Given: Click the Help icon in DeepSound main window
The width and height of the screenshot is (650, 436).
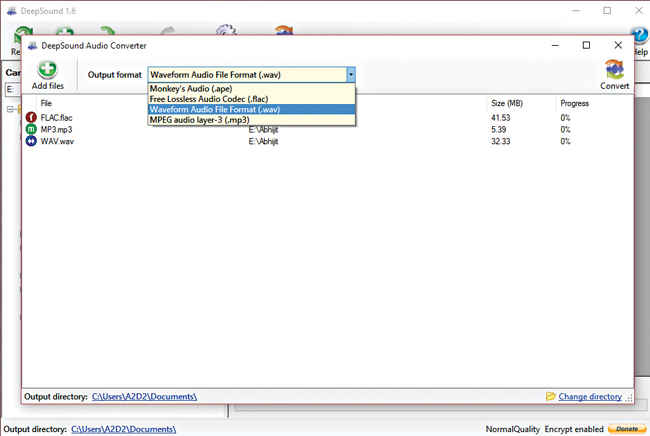Looking at the screenshot, I should 640,36.
